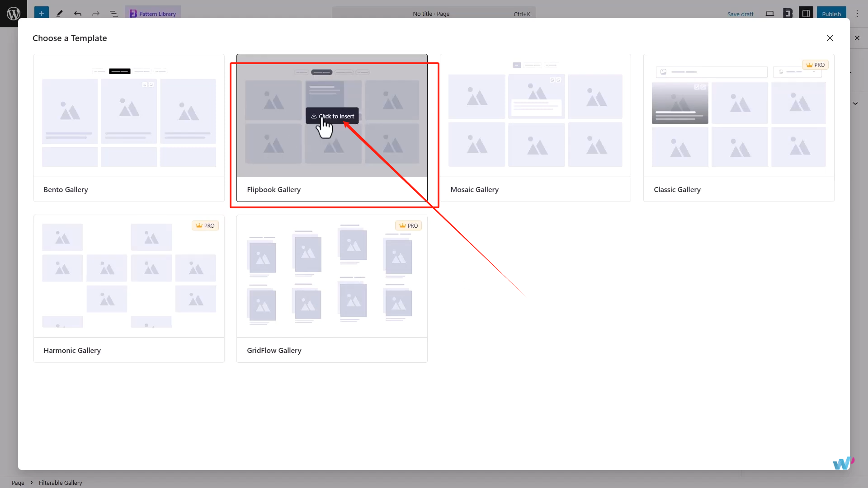Select the Tools pencil mode
868x488 pixels.
59,14
